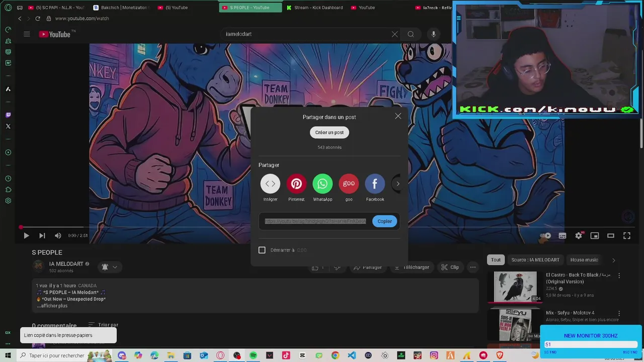The width and height of the screenshot is (644, 362).
Task: Open the Trier par sort dropdown
Action: pyautogui.click(x=103, y=325)
